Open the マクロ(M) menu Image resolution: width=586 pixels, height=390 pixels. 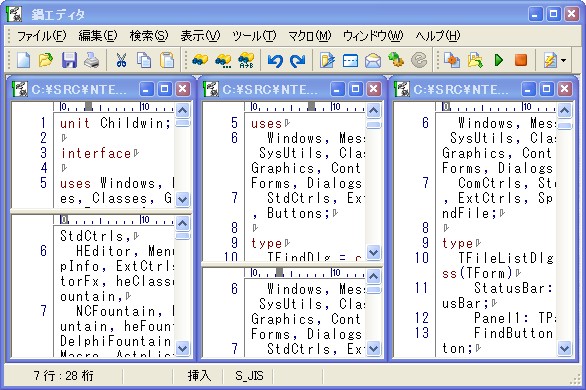click(x=310, y=36)
